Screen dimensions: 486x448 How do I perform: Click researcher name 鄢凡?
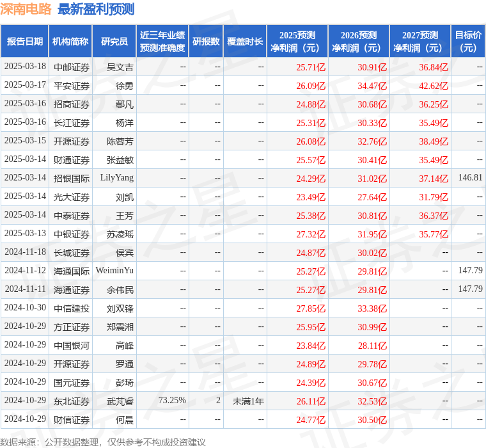(125, 104)
